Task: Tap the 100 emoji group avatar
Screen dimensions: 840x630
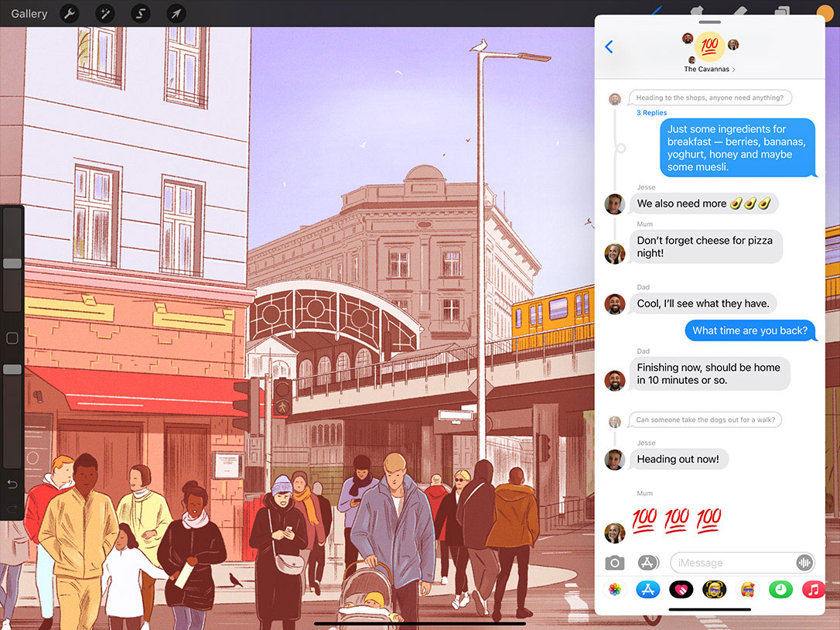Action: click(709, 46)
